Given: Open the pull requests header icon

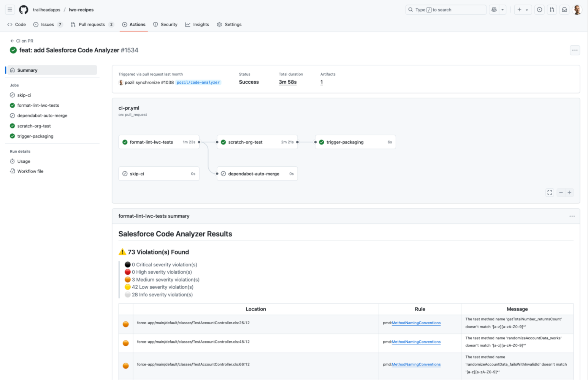Looking at the screenshot, I should [x=552, y=9].
